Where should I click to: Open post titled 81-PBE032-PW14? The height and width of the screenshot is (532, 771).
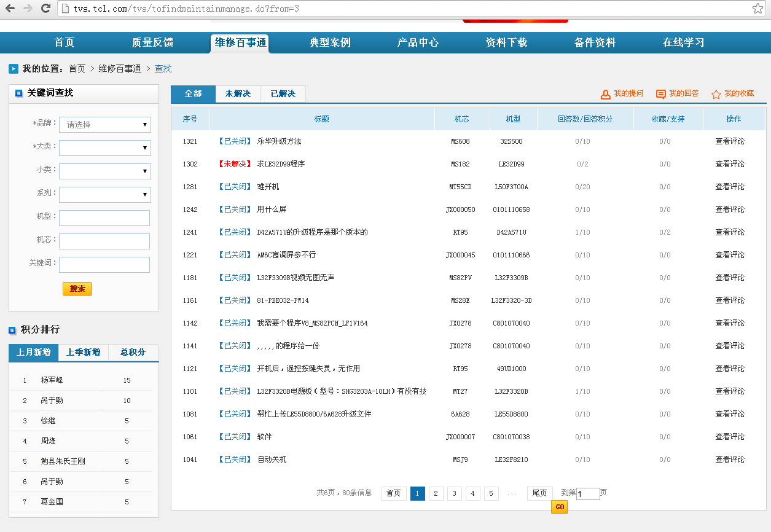(x=283, y=300)
